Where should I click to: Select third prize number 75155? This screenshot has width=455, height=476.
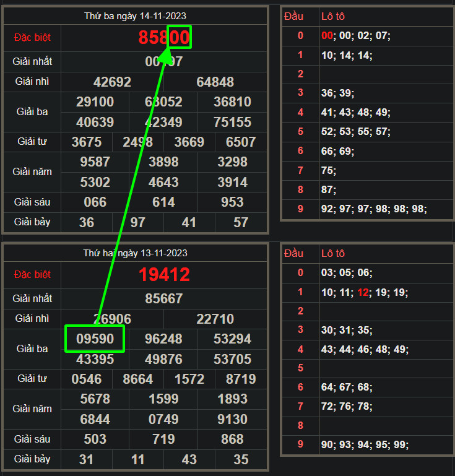[x=232, y=122]
